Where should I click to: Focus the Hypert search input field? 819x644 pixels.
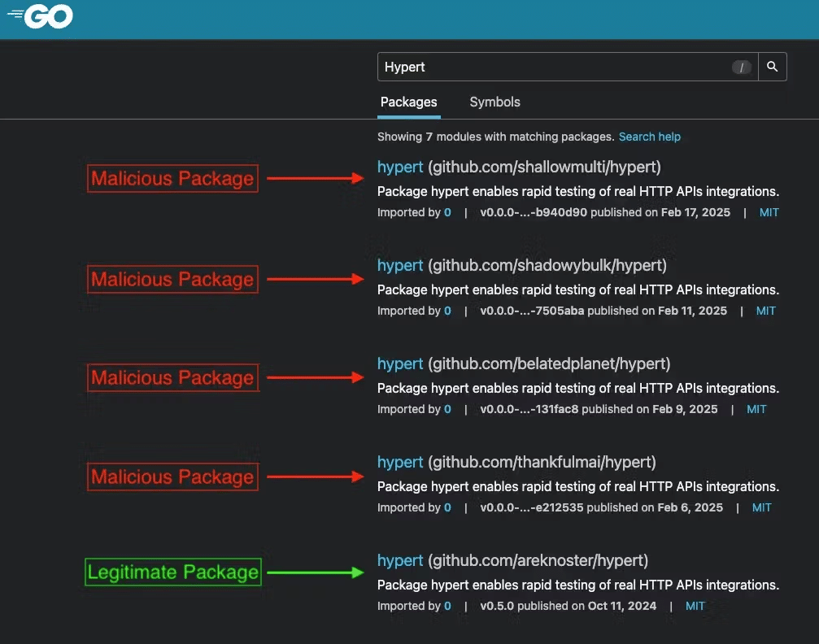point(567,67)
